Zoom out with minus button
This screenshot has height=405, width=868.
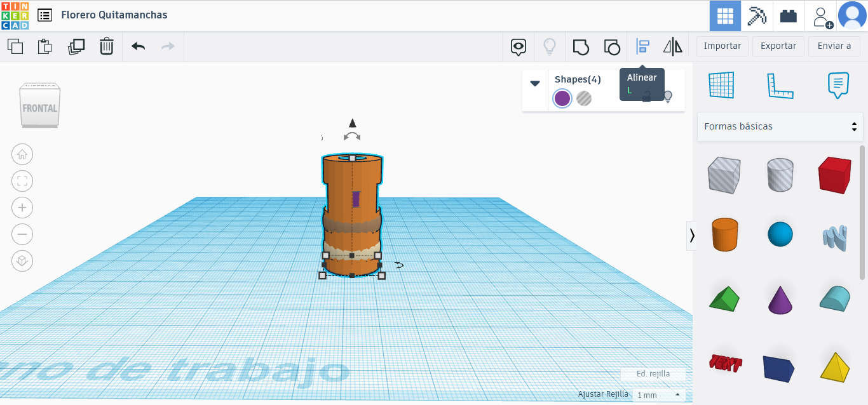22,234
